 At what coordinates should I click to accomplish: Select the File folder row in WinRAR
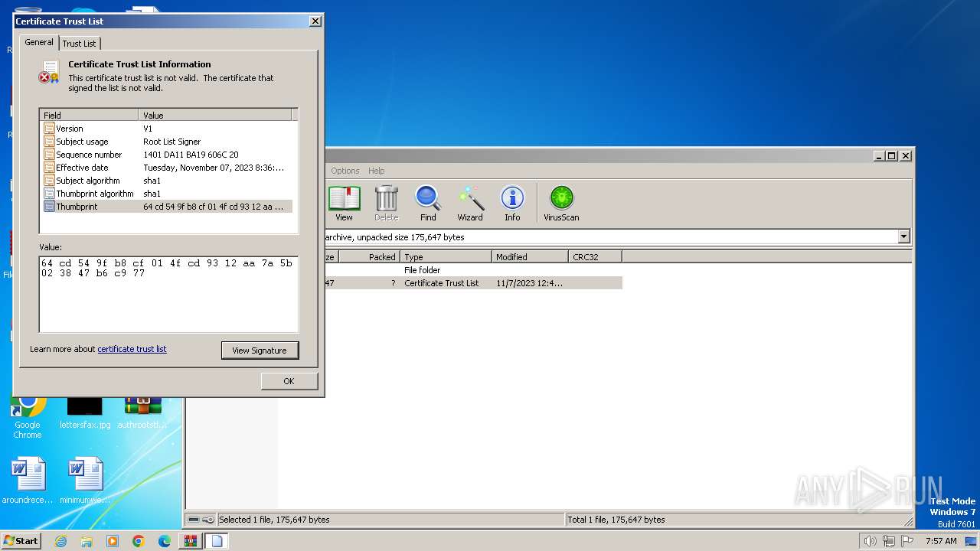coord(473,270)
